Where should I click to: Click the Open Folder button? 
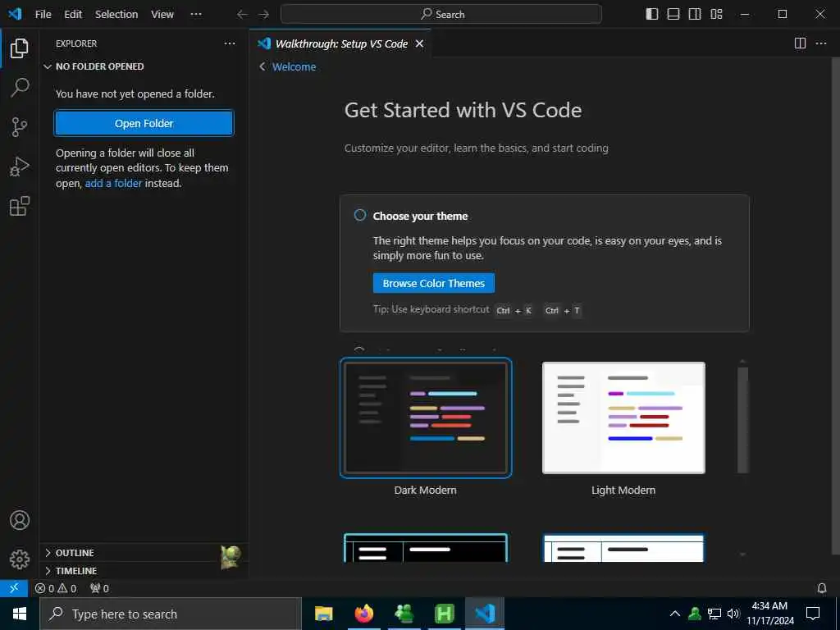pyautogui.click(x=144, y=123)
